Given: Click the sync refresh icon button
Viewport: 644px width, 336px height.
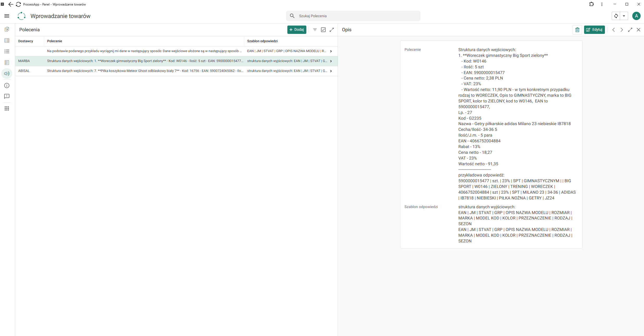Looking at the screenshot, I should tap(616, 16).
